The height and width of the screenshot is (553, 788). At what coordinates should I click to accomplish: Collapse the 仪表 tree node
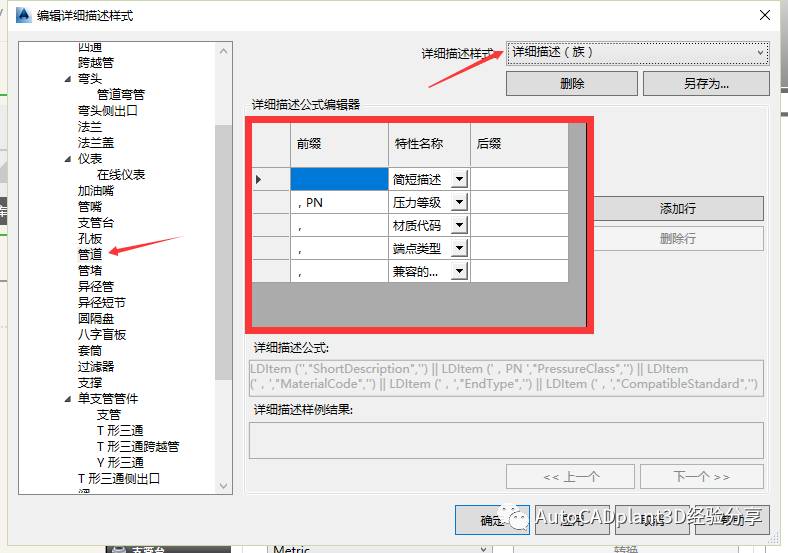[68, 159]
